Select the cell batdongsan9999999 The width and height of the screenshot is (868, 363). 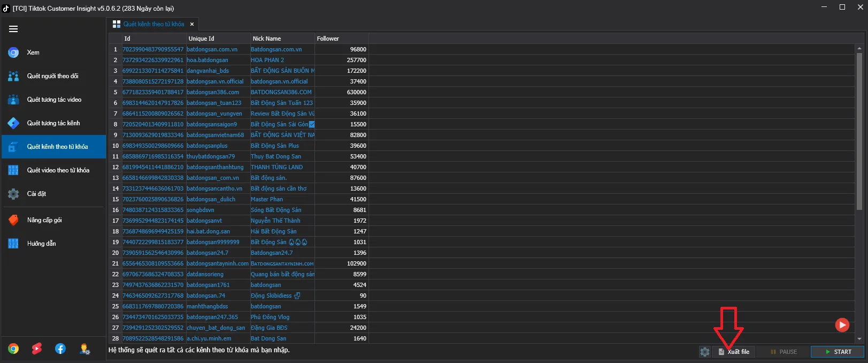(218, 242)
